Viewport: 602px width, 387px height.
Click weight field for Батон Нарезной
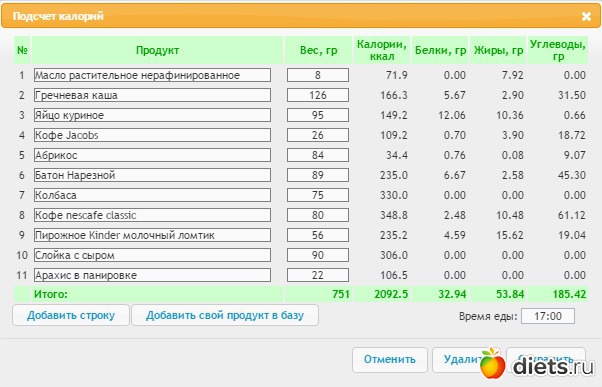[x=318, y=175]
